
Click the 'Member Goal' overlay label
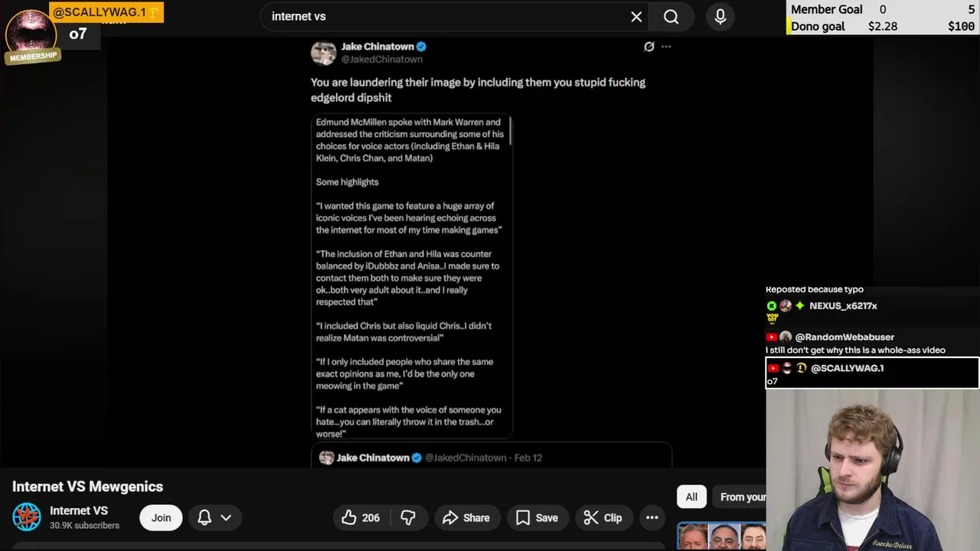pos(827,9)
